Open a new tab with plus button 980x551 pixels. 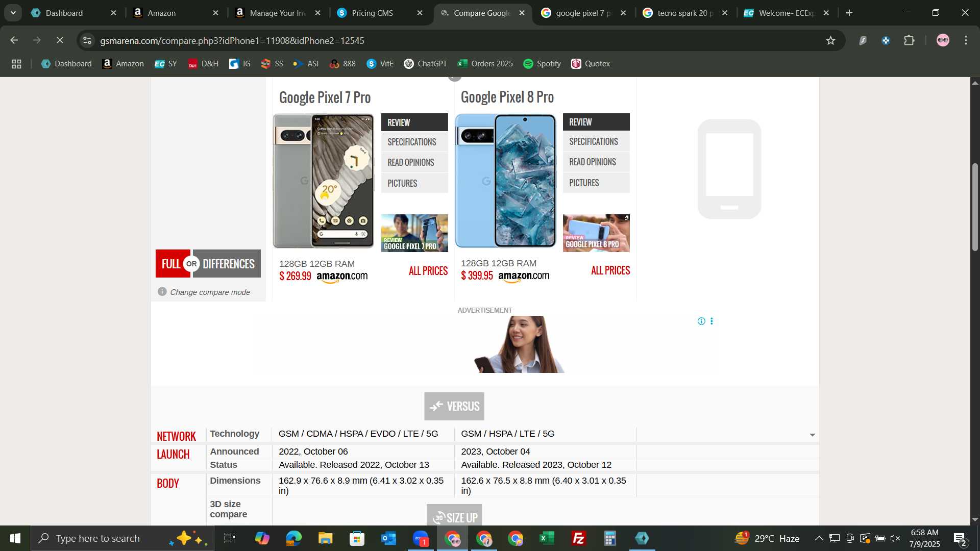click(849, 13)
